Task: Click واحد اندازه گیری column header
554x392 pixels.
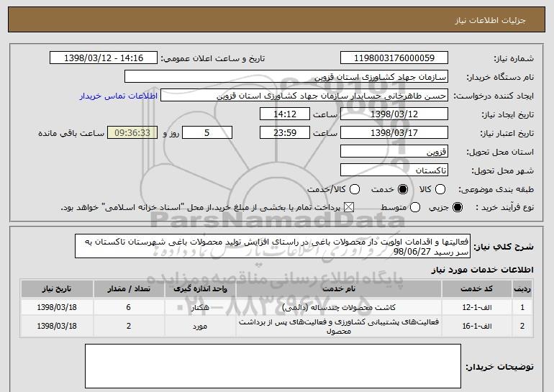Action: pos(200,289)
